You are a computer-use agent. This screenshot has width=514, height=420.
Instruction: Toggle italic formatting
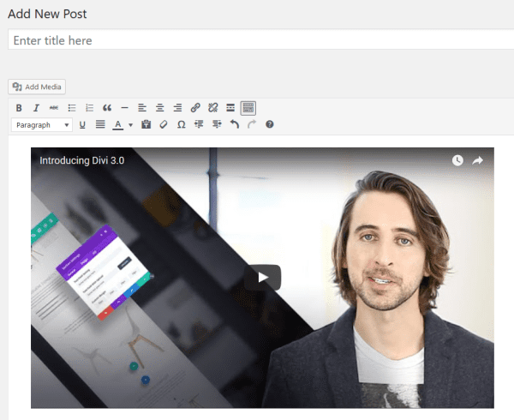(x=36, y=108)
